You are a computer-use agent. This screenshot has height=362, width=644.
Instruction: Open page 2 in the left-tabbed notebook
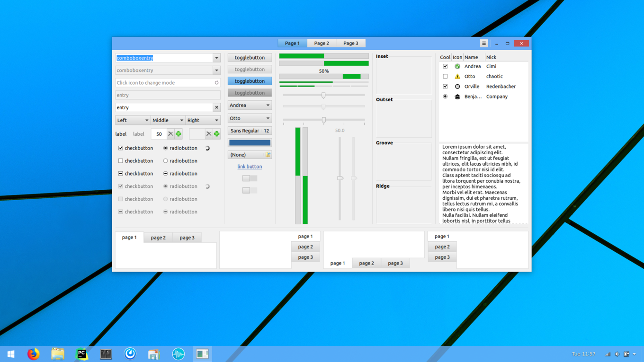pyautogui.click(x=442, y=247)
